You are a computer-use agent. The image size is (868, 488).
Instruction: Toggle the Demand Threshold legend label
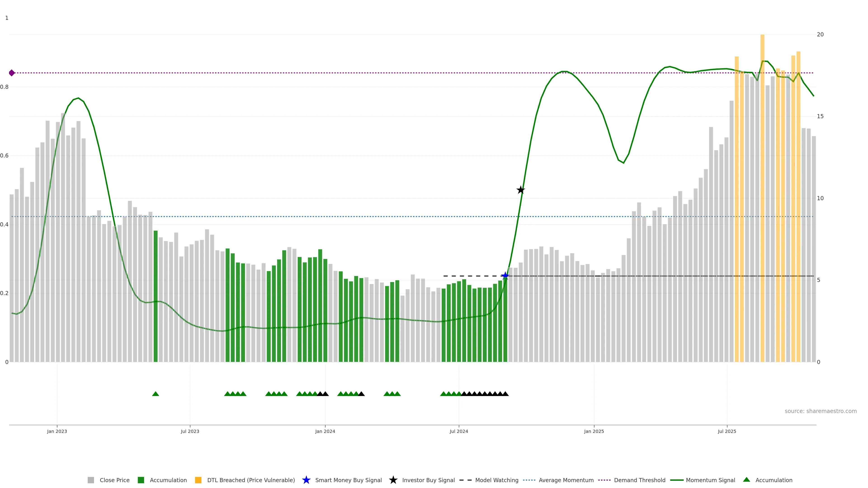click(x=639, y=480)
